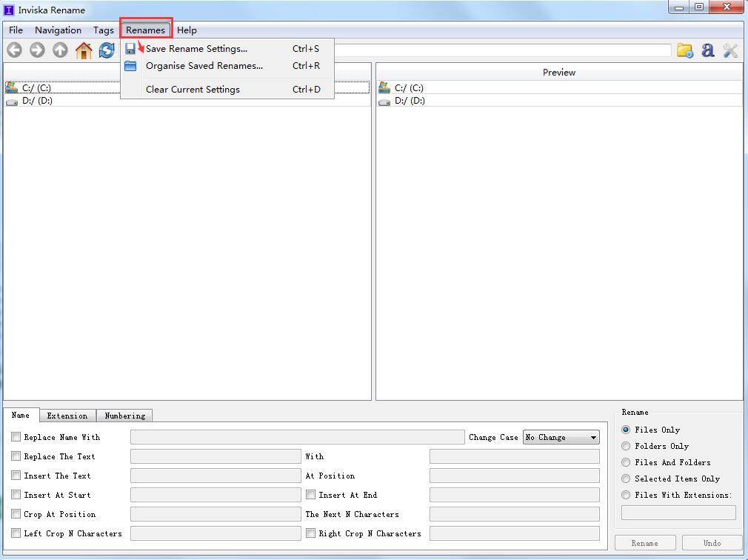Viewport: 748px width, 560px height.
Task: Enable Insert At Start checkbox
Action: tap(16, 495)
